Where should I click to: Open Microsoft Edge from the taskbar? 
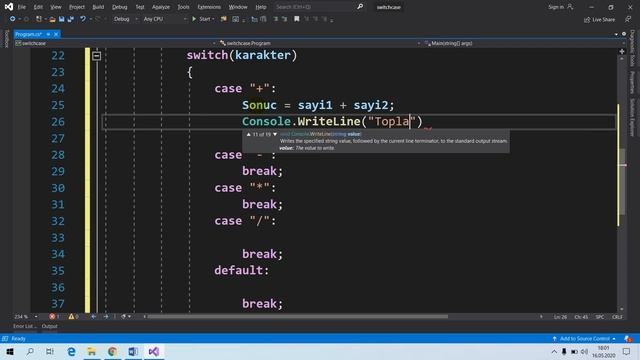click(x=71, y=352)
